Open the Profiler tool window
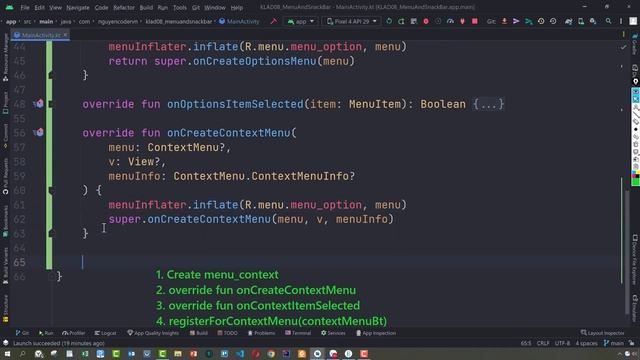Screen dimensions: 640x360 (x=73, y=333)
